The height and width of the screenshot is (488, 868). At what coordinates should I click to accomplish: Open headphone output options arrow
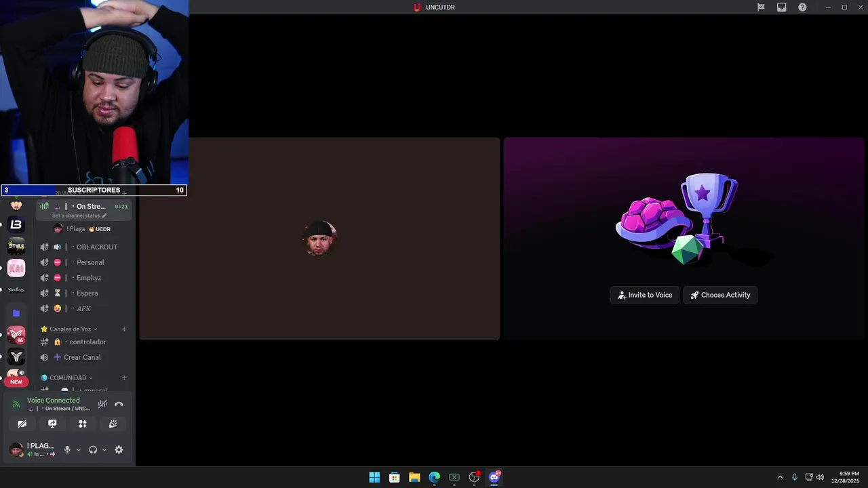click(104, 449)
